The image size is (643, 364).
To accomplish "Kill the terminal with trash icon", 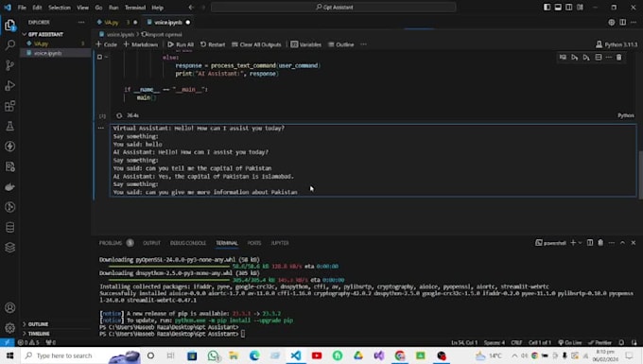I will tap(600, 243).
